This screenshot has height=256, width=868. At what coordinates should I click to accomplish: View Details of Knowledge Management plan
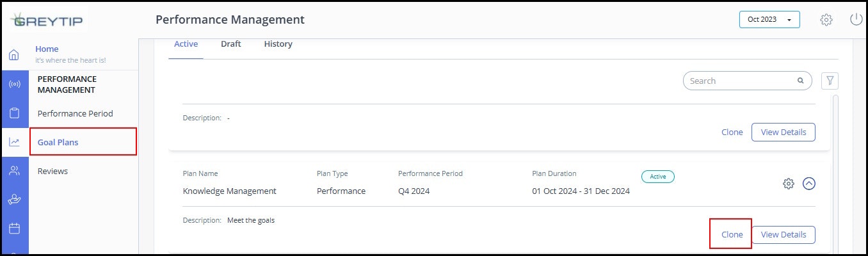click(783, 235)
